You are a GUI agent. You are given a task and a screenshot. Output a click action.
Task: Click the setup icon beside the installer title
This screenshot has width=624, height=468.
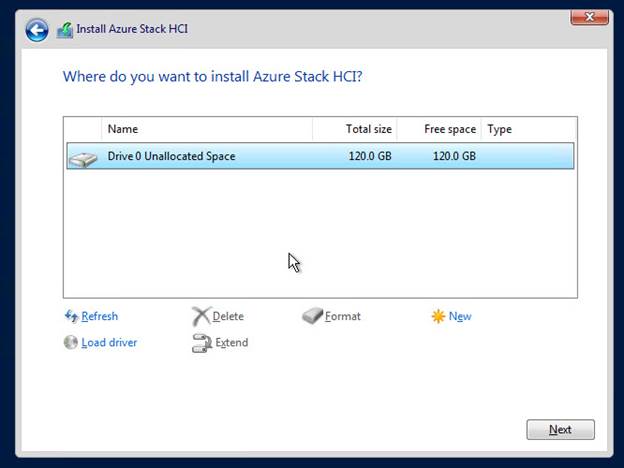click(x=65, y=30)
